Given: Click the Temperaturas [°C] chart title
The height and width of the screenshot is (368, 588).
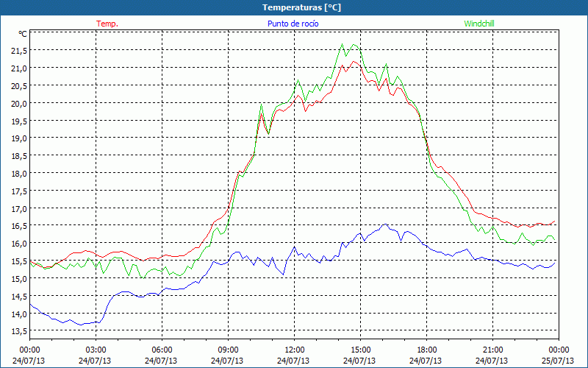Looking at the screenshot, I should tap(301, 7).
